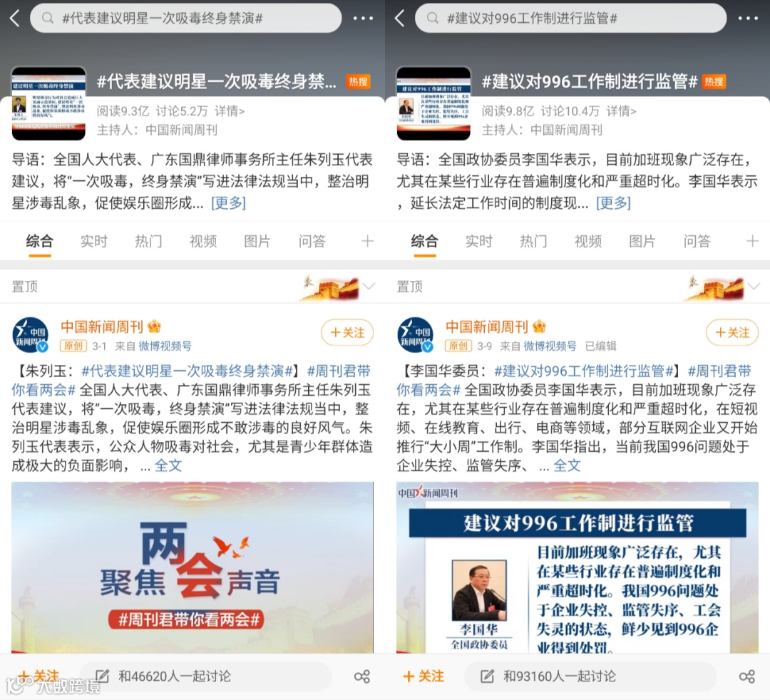Switch to 问答 tab in the right screen
The height and width of the screenshot is (700, 770).
click(x=697, y=241)
